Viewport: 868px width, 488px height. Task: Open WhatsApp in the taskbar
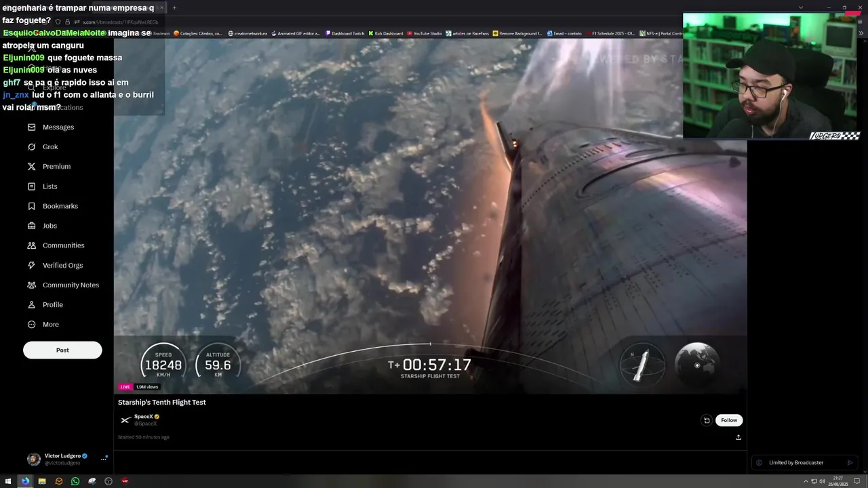click(x=75, y=481)
